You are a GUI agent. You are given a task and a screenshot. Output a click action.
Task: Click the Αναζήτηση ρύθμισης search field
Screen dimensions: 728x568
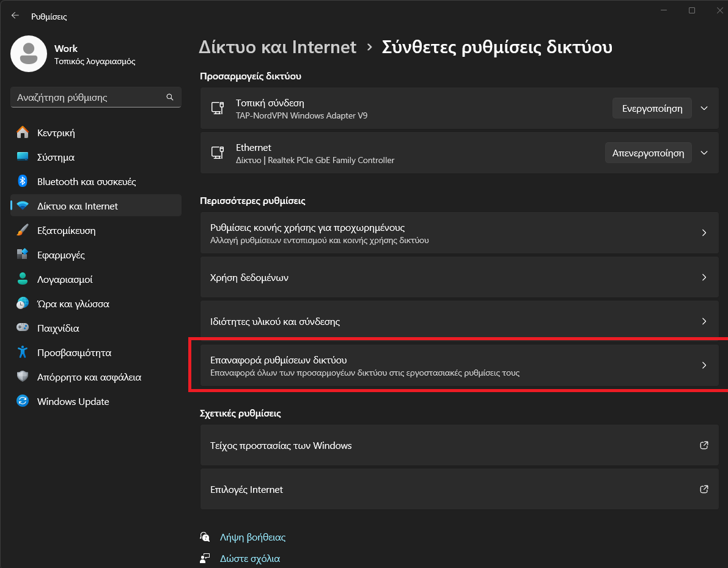pos(89,97)
